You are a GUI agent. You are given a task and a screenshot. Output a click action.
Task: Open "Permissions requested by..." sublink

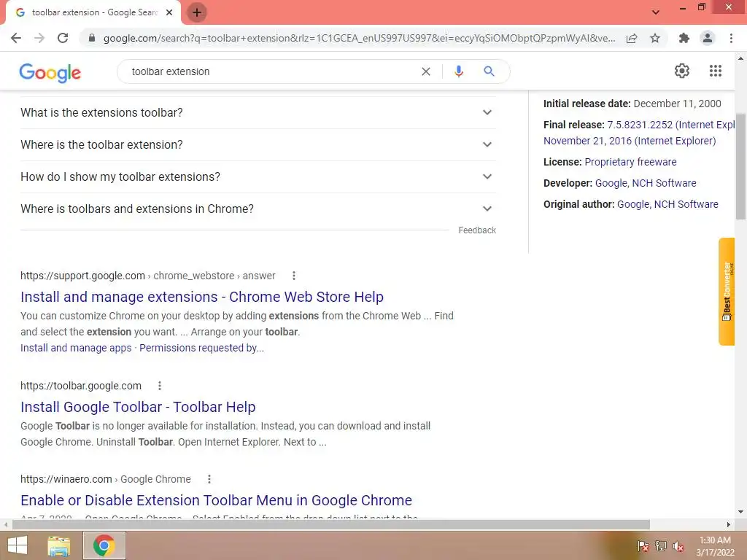(x=201, y=348)
